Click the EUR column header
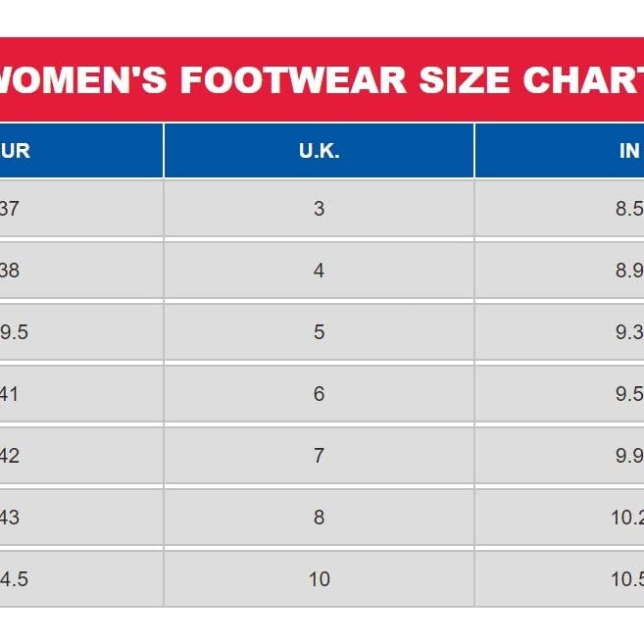This screenshot has width=644, height=644. pyautogui.click(x=17, y=152)
